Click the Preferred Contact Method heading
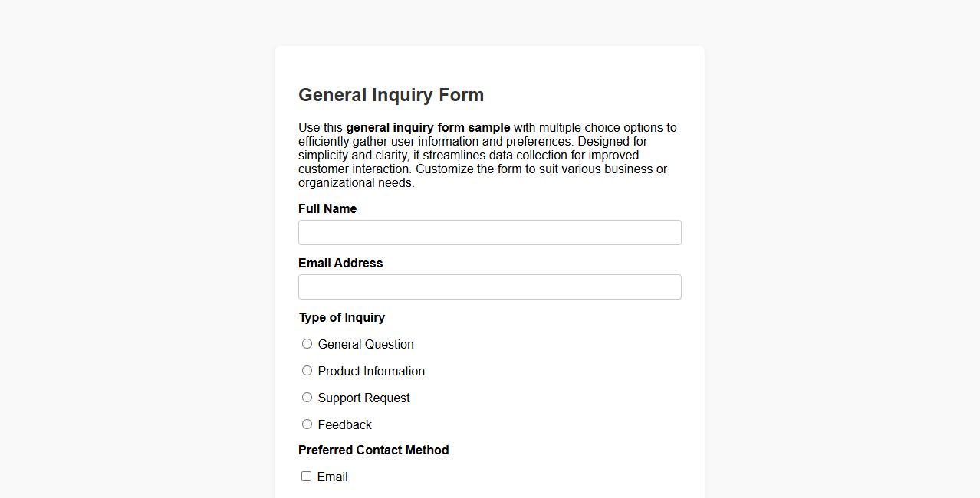This screenshot has height=498, width=980. (x=373, y=450)
